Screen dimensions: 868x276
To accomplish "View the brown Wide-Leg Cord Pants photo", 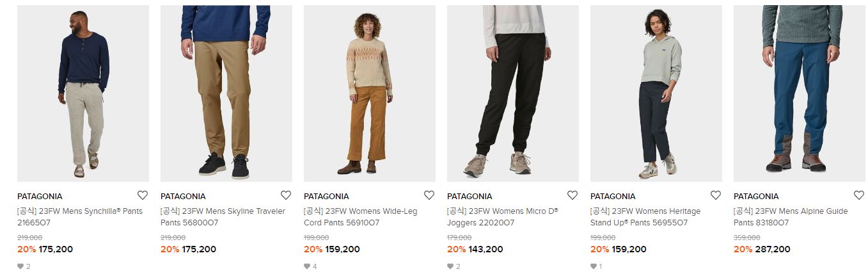I will coord(370,93).
